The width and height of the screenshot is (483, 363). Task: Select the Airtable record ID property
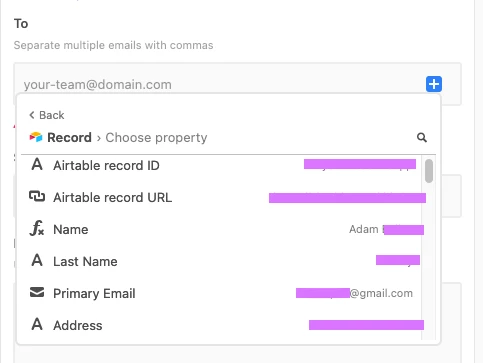[x=222, y=165]
